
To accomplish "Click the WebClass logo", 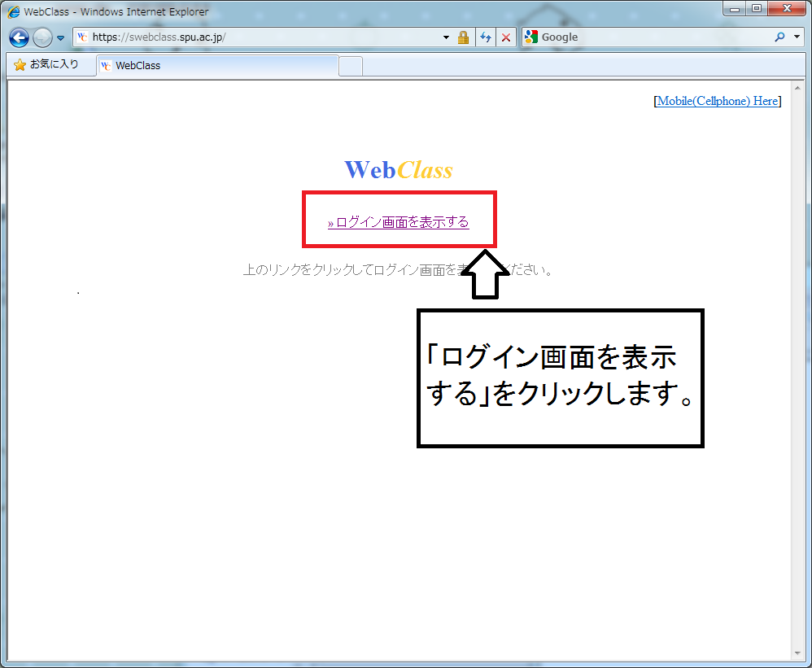I will [399, 170].
